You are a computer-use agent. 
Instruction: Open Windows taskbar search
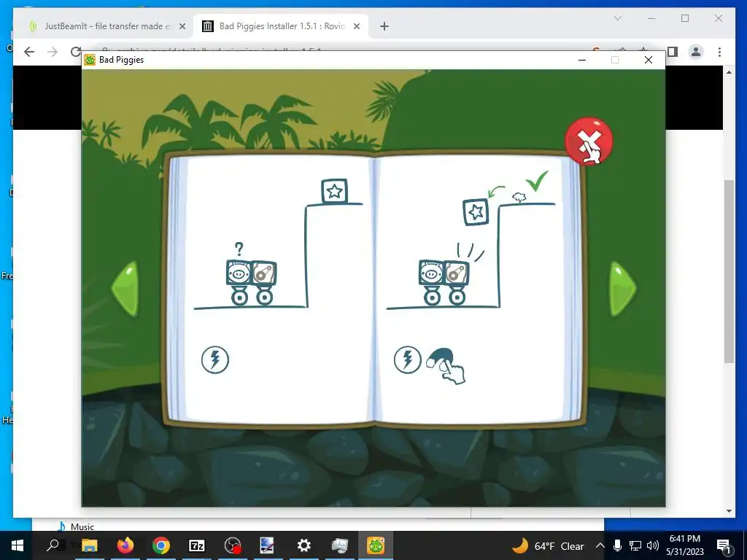(53, 545)
